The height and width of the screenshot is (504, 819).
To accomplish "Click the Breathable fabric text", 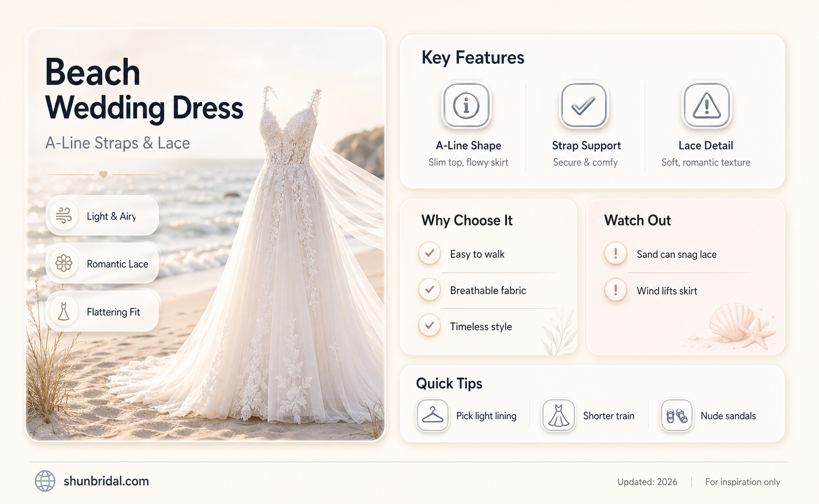I will click(488, 290).
